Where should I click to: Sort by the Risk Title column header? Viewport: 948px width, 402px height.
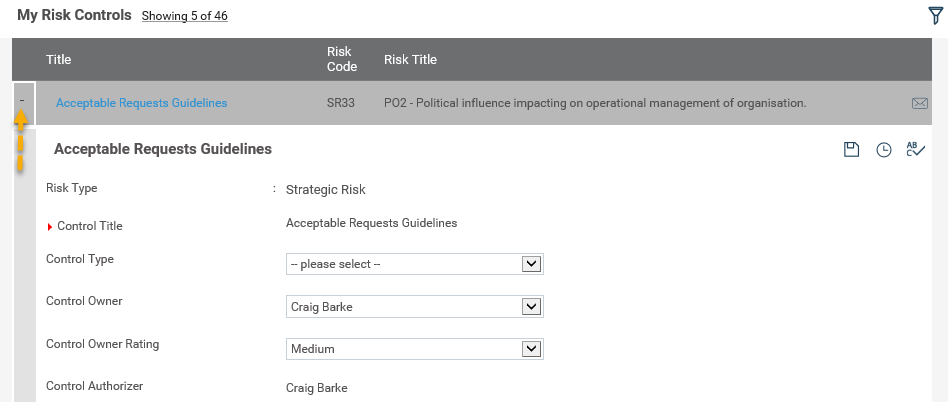point(410,59)
